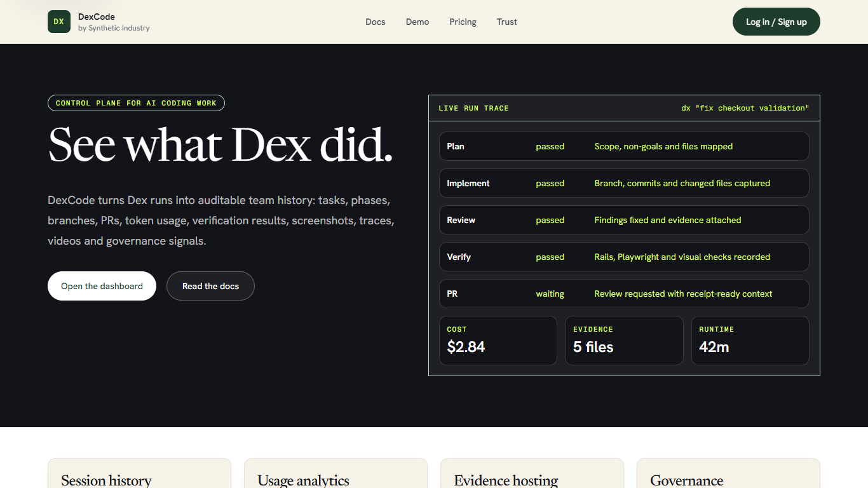Open the Evidence hosting card
868x488 pixels.
coord(532,473)
